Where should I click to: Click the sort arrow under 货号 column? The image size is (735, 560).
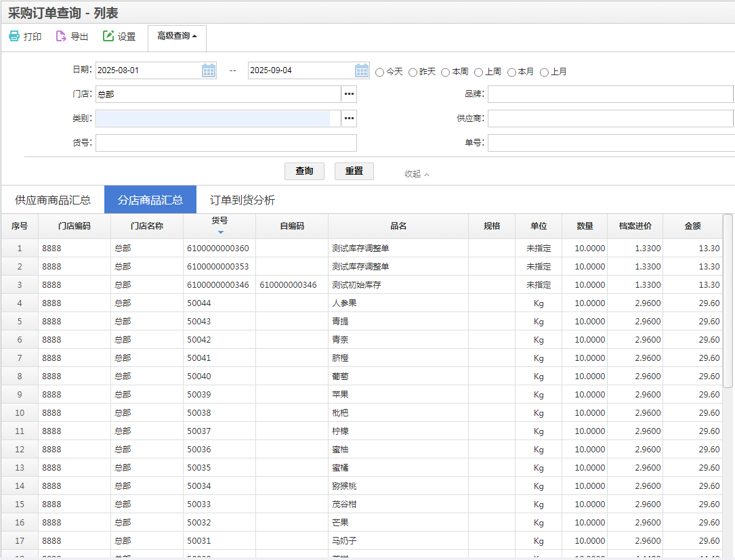219,232
